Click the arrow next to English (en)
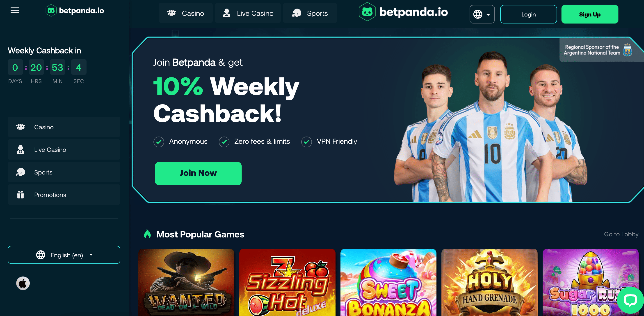Viewport: 644px width, 316px height. 91,255
